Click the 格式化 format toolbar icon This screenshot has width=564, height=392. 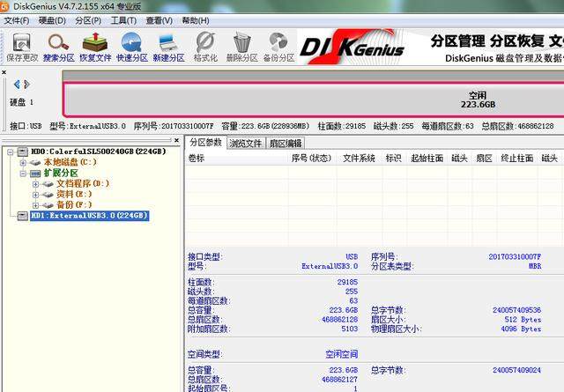point(204,46)
